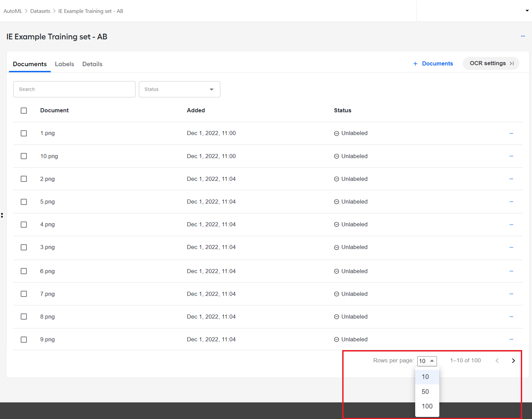Viewport: 532px width, 419px height.
Task: Open the 5.png document
Action: pyautogui.click(x=48, y=202)
